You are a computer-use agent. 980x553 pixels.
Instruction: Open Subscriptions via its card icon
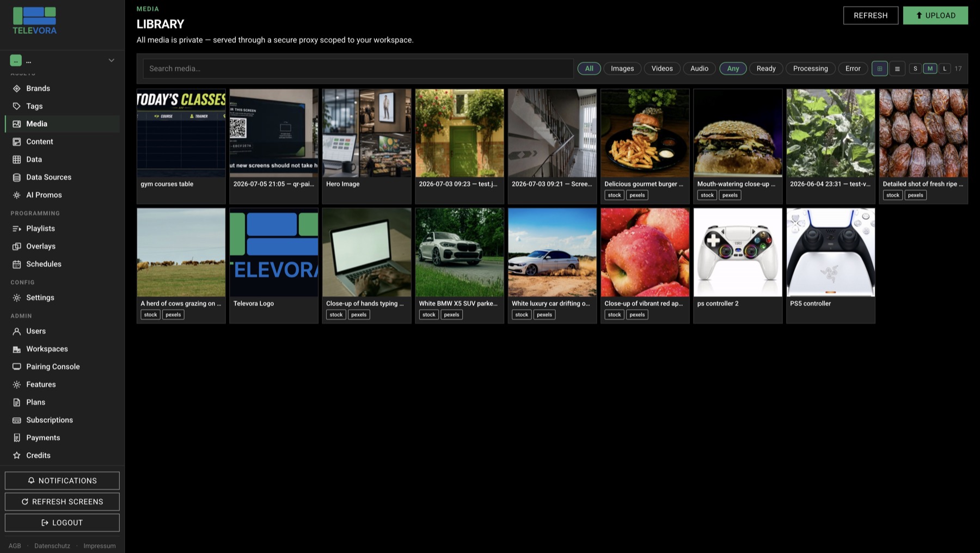click(17, 420)
